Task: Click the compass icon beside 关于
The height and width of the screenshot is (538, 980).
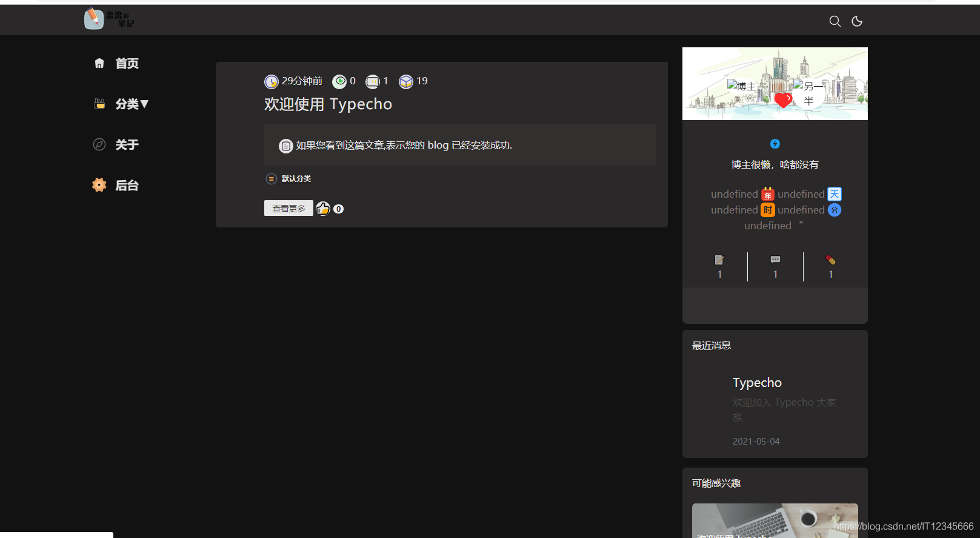Action: click(x=99, y=144)
